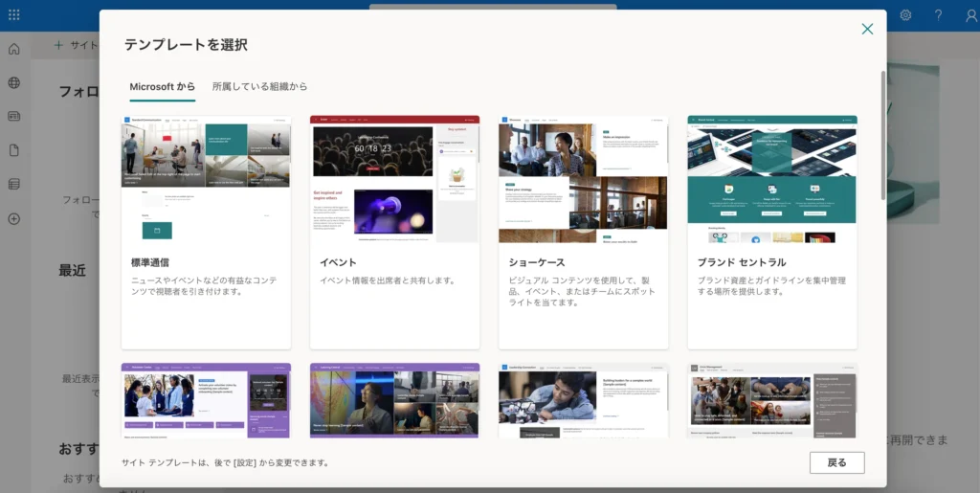Open the files page icon in sidebar
This screenshot has height=493, width=980.
[x=13, y=150]
